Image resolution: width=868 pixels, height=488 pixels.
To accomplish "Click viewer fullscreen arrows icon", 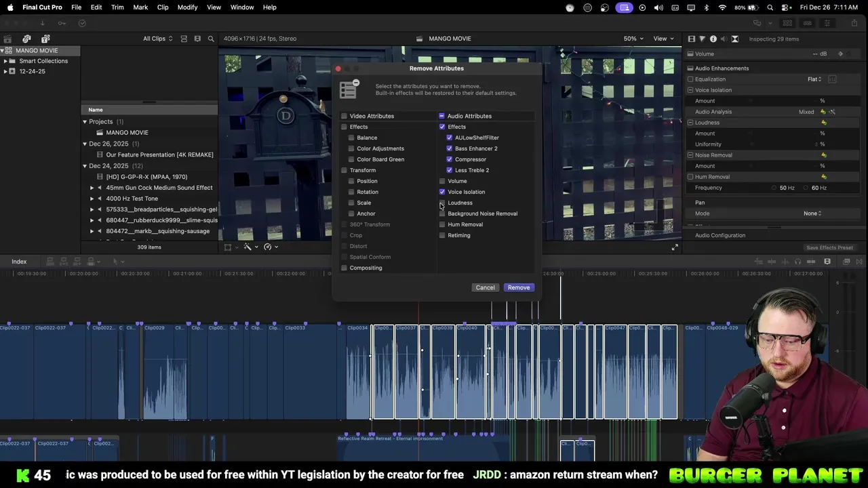I will coord(675,247).
